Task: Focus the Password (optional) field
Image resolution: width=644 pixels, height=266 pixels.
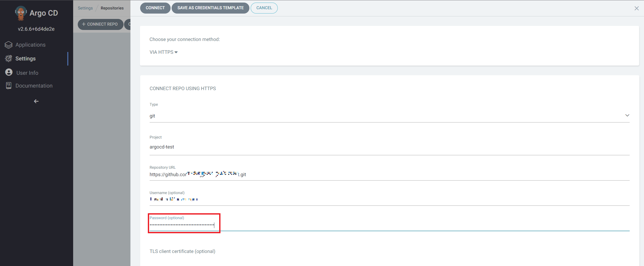Action: (390, 225)
